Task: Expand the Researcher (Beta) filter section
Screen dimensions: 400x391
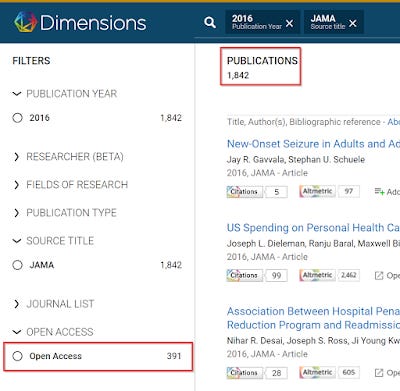Action: click(17, 156)
